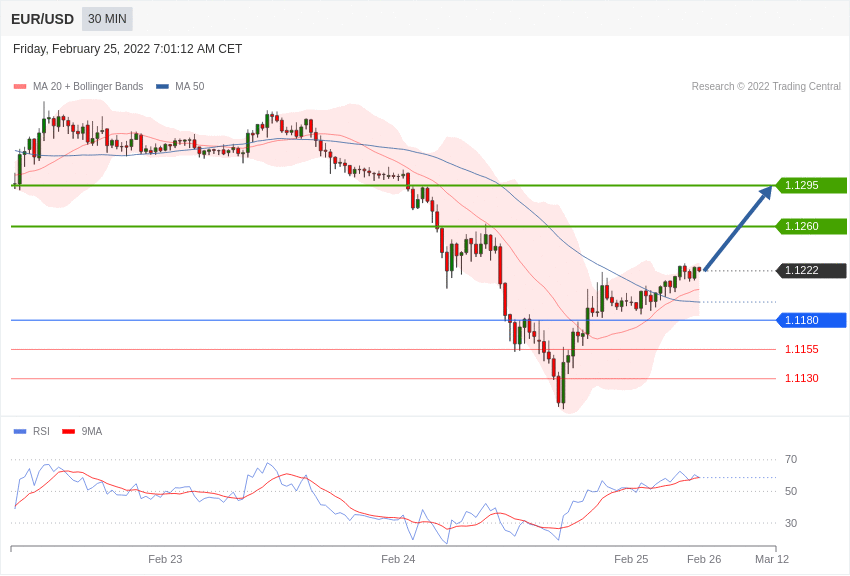Screen dimensions: 850x576
Task: Click the RSI 30 axis label
Action: tap(791, 523)
